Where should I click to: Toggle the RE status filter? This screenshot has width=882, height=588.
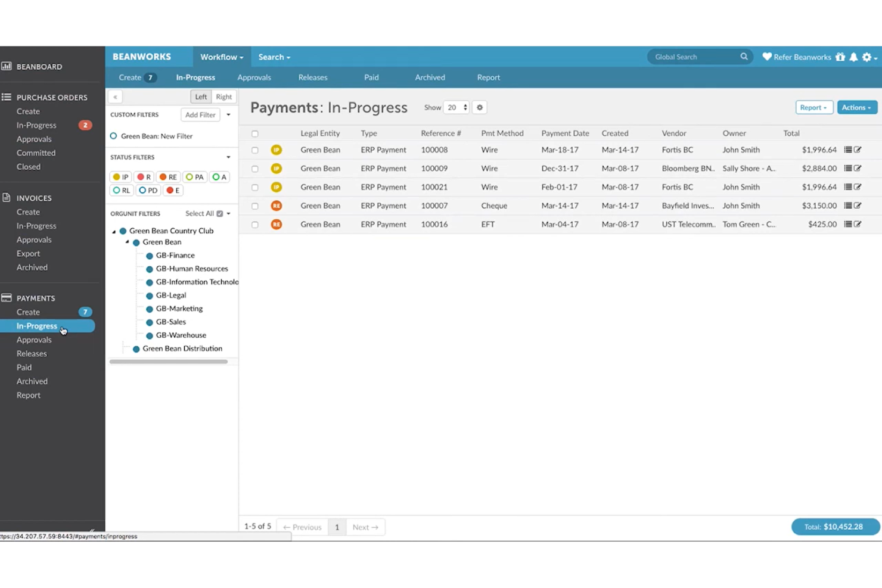[x=168, y=177]
